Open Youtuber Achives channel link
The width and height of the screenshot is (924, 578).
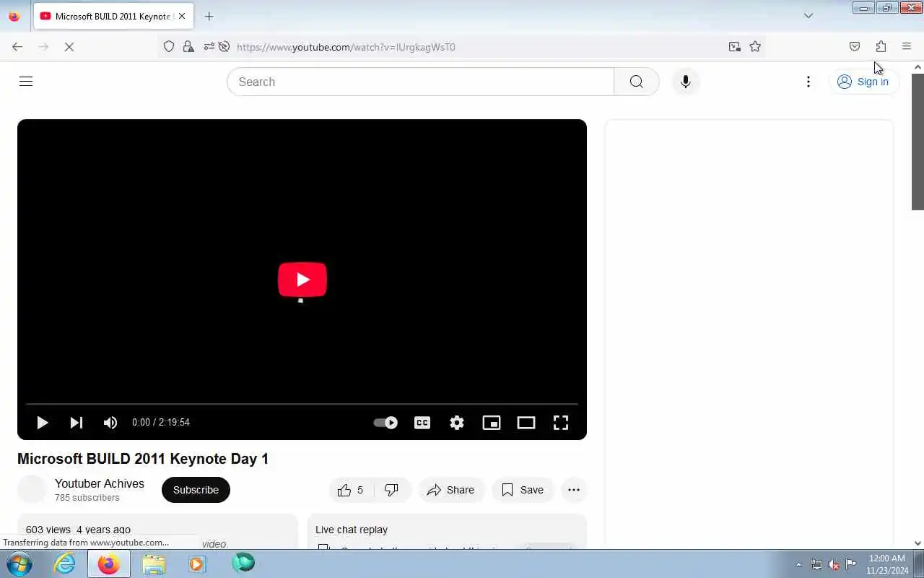point(100,483)
